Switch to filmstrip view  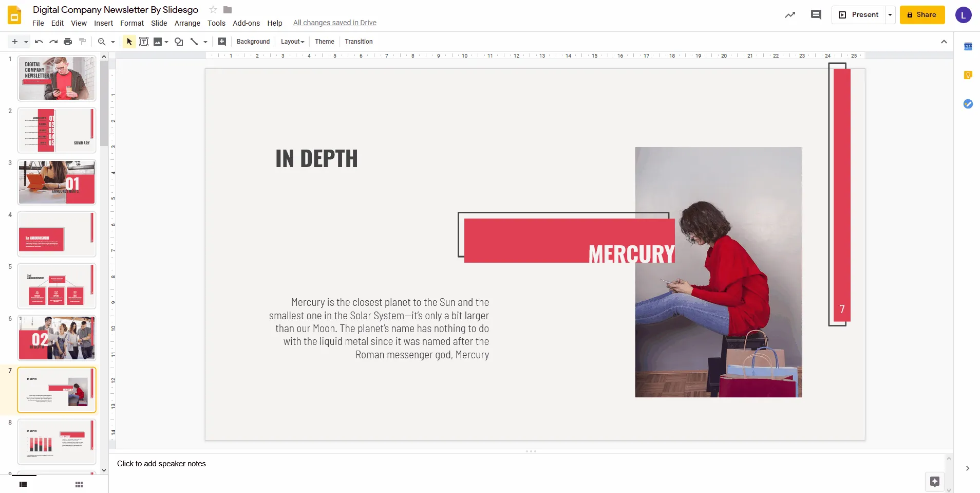click(23, 484)
